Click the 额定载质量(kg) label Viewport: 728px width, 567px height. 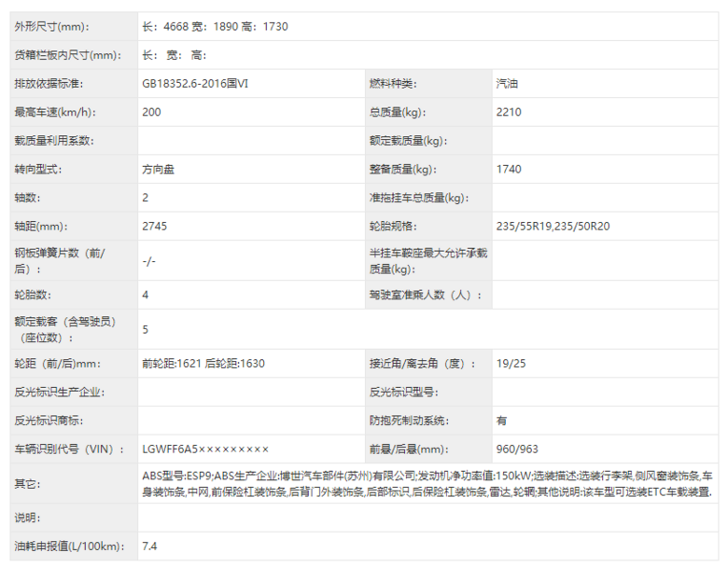point(408,141)
